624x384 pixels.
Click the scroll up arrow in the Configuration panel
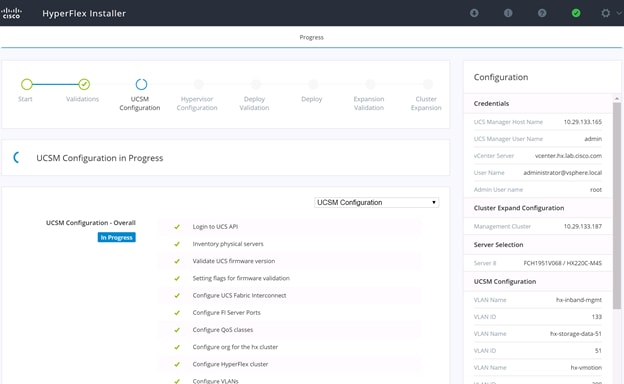617,98
